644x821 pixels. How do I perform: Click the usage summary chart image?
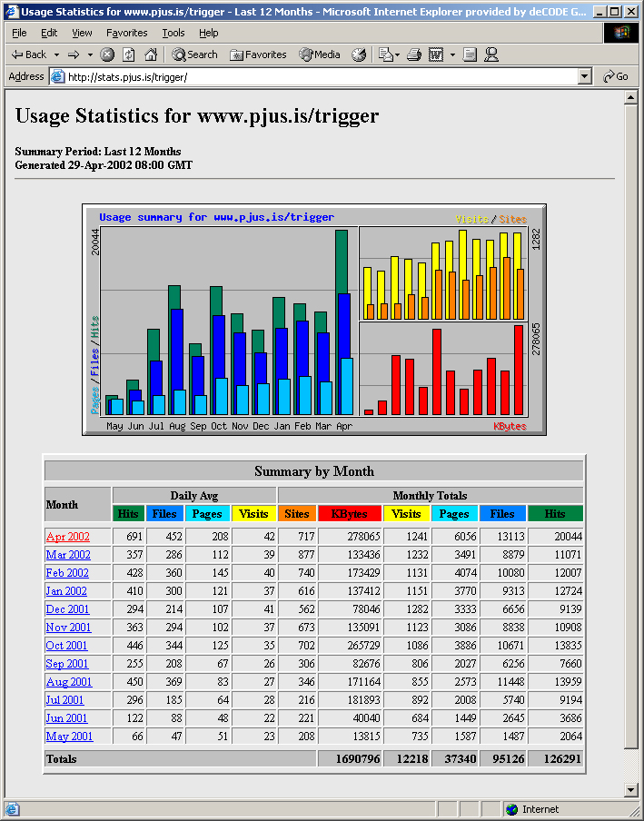(314, 320)
